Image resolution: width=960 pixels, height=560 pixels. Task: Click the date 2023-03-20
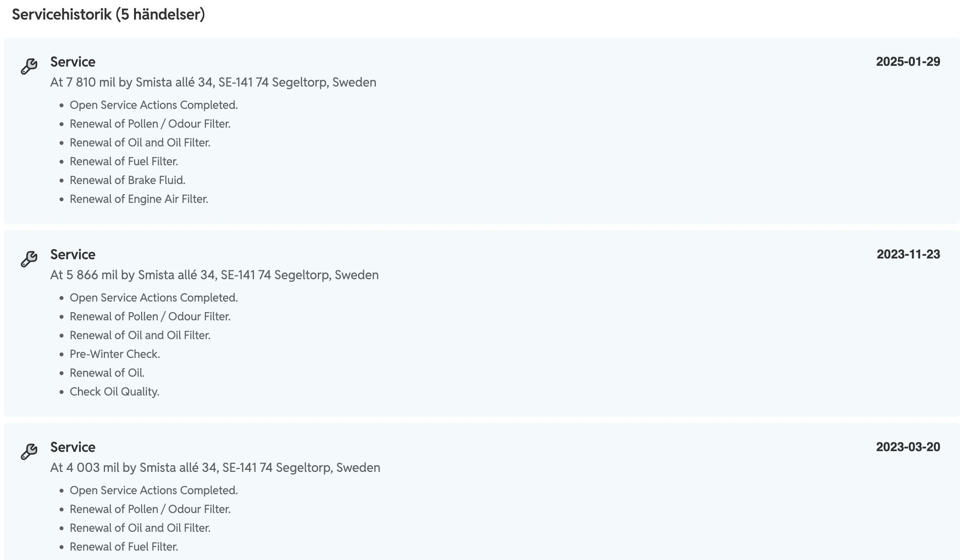[908, 447]
